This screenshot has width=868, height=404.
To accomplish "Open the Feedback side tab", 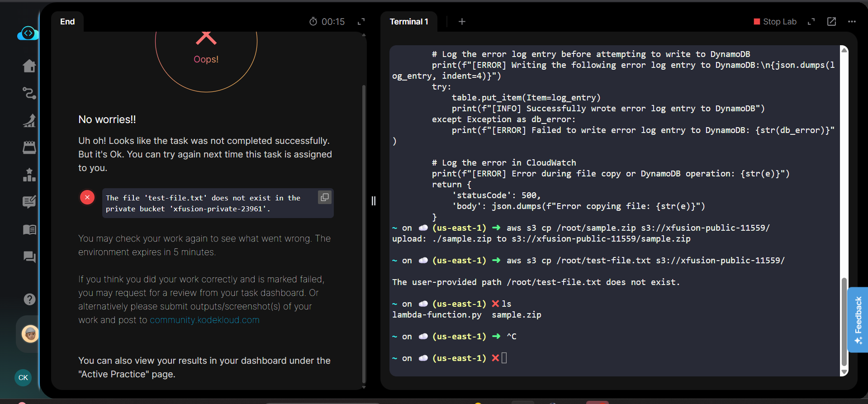I will click(858, 319).
